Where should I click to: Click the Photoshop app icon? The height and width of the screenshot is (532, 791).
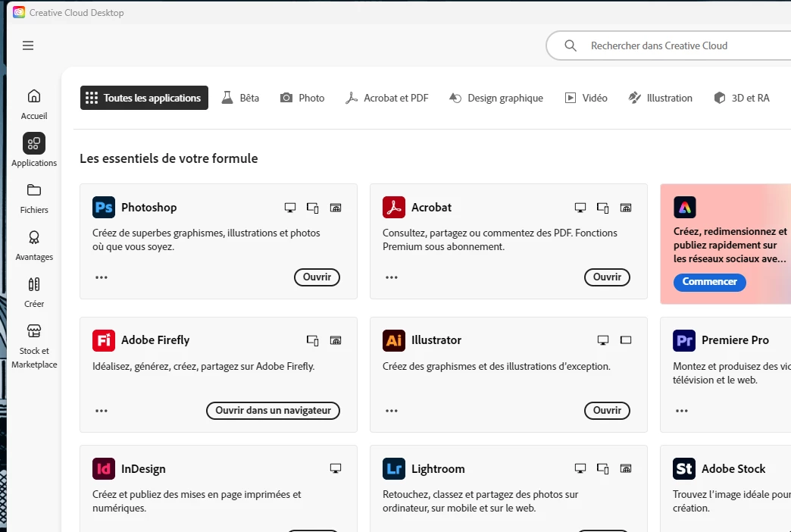[103, 208]
